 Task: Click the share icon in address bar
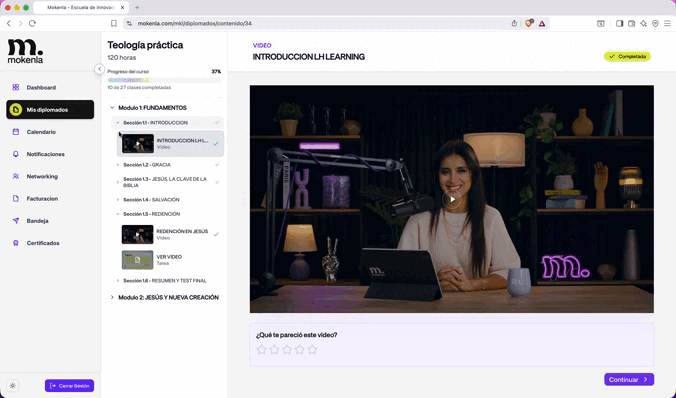(514, 23)
